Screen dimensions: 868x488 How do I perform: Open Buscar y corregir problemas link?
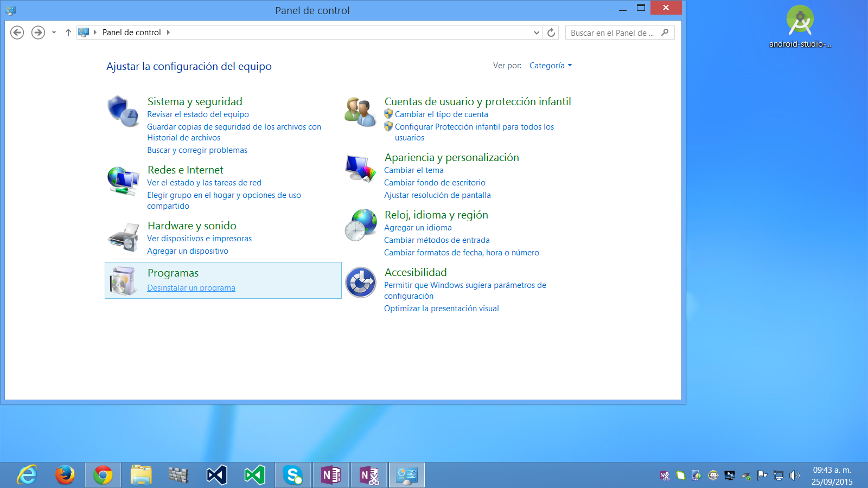coord(197,150)
